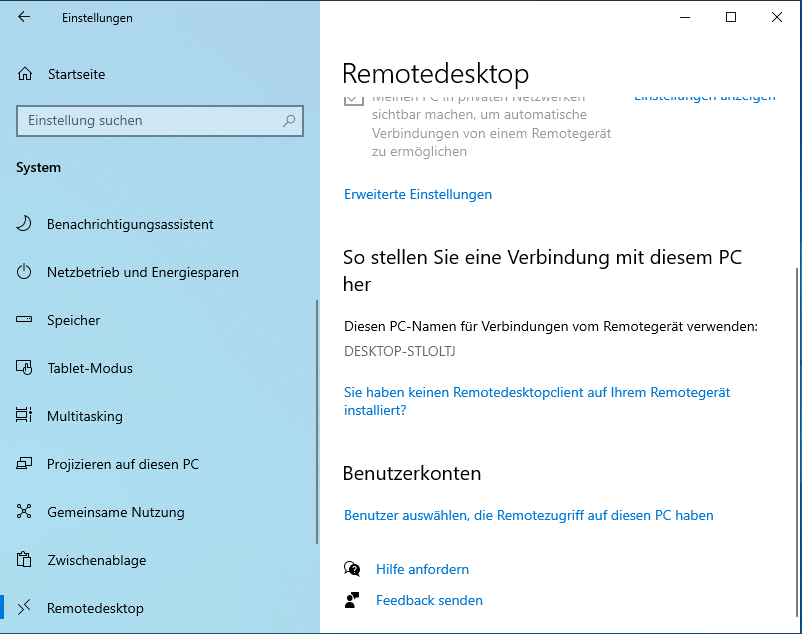
Task: Open Projizieren auf diesen PC
Action: (122, 464)
